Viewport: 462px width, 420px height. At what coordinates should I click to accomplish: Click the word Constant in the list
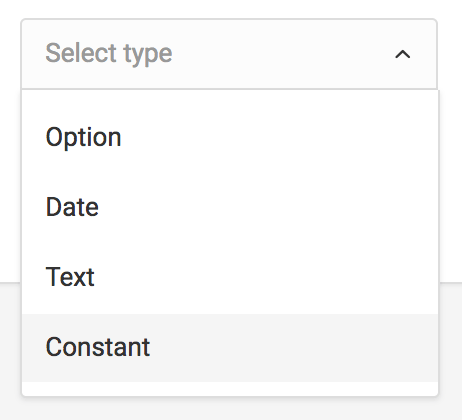point(98,347)
